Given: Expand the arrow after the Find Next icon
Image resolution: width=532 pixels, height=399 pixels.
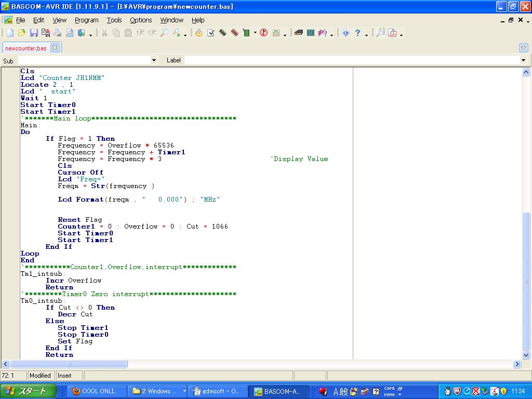Looking at the screenshot, I should (185, 35).
